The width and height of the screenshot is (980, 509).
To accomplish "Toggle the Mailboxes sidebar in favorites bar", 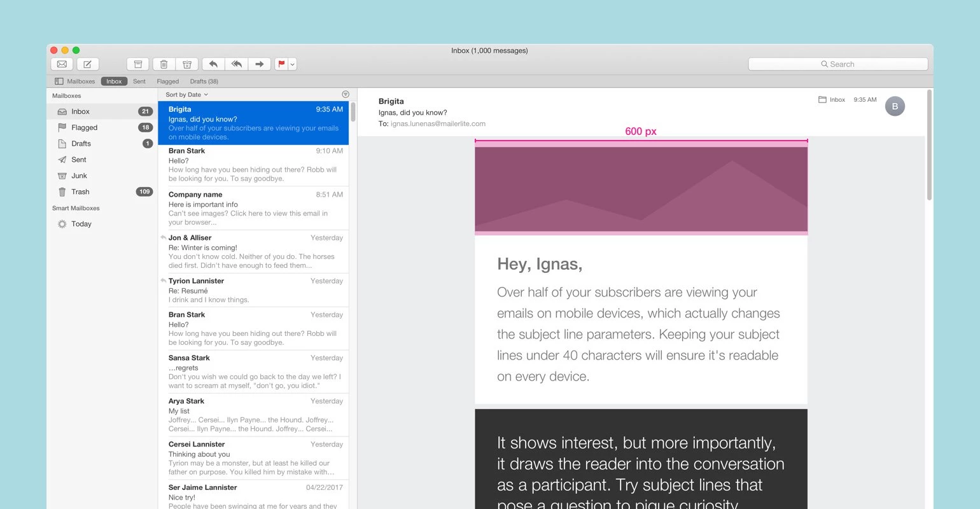I will (74, 81).
